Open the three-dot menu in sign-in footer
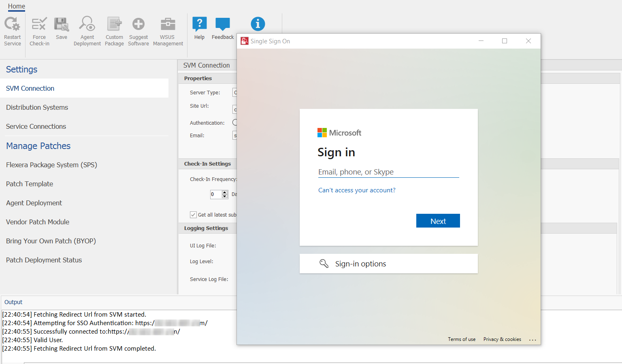Image resolution: width=622 pixels, height=364 pixels. pos(533,340)
